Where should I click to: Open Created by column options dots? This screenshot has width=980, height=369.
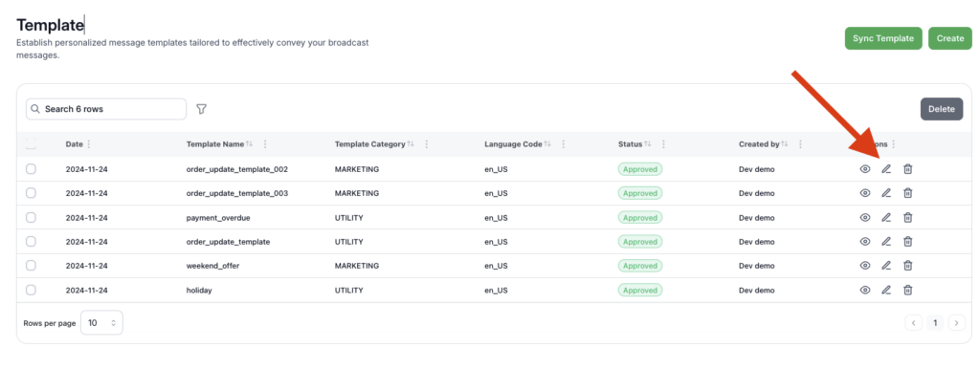tap(800, 144)
